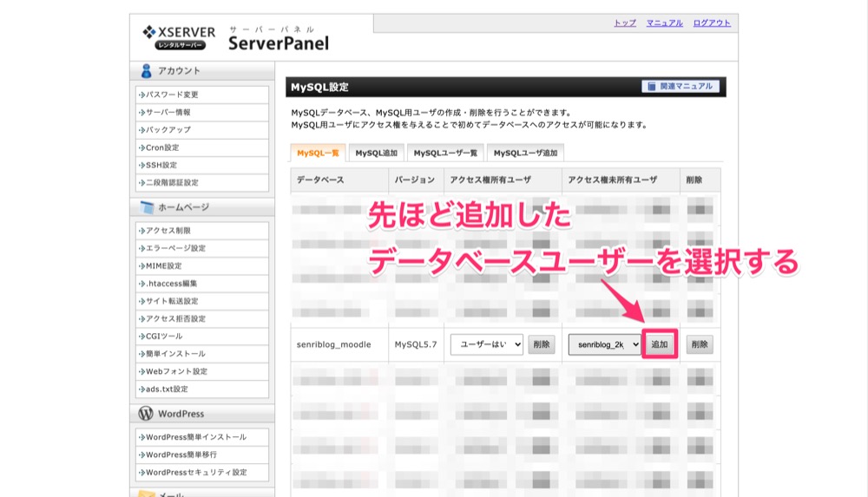The height and width of the screenshot is (497, 868).
Task: Open WordPress簡単インストール in sidebar
Action: 202,437
